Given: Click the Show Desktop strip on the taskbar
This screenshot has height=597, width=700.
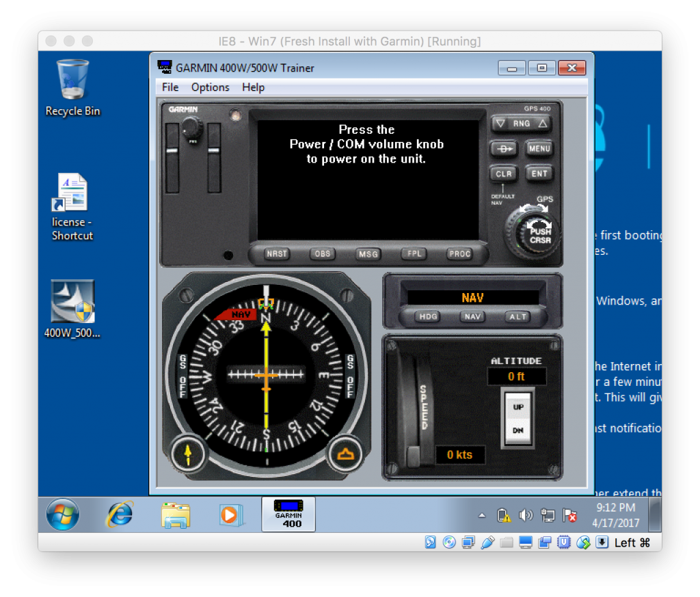Looking at the screenshot, I should coord(655,514).
